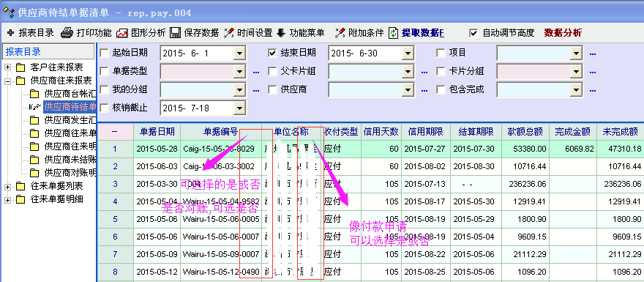Click the ellipsis button beside 项目
This screenshot has height=282, width=644.
(x=592, y=53)
